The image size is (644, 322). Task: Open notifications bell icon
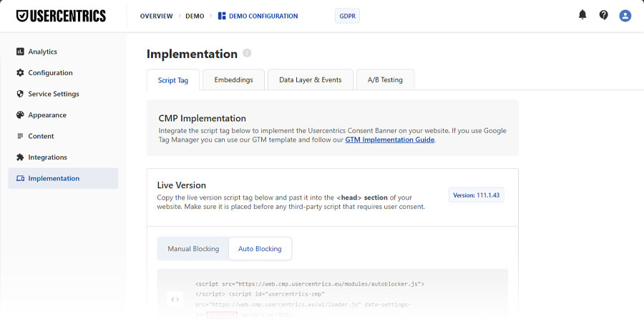[x=582, y=15]
